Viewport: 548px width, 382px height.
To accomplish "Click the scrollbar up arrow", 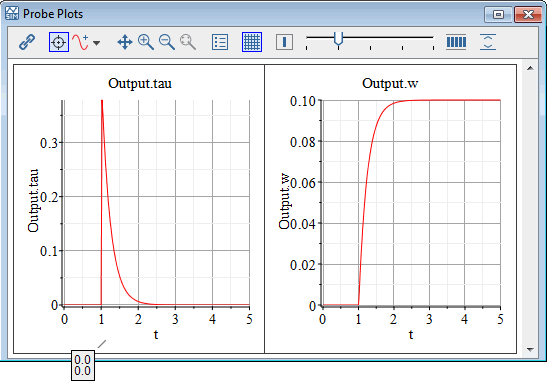I will pos(530,68).
